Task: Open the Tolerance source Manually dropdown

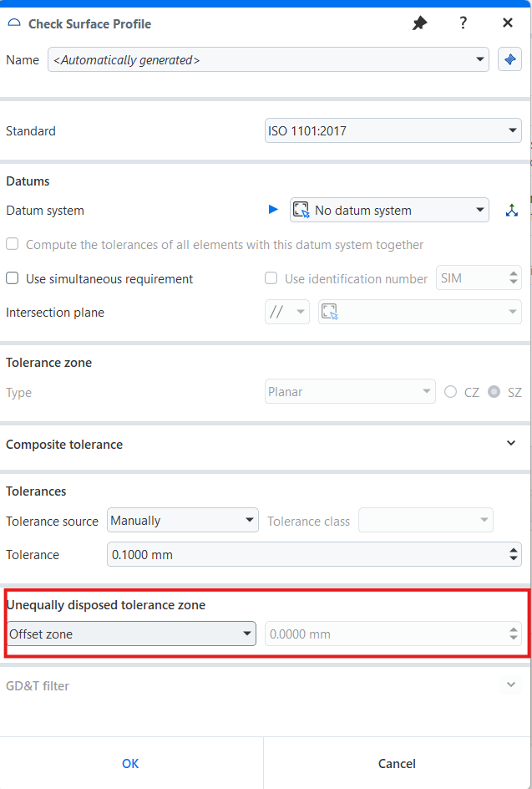Action: coord(183,521)
